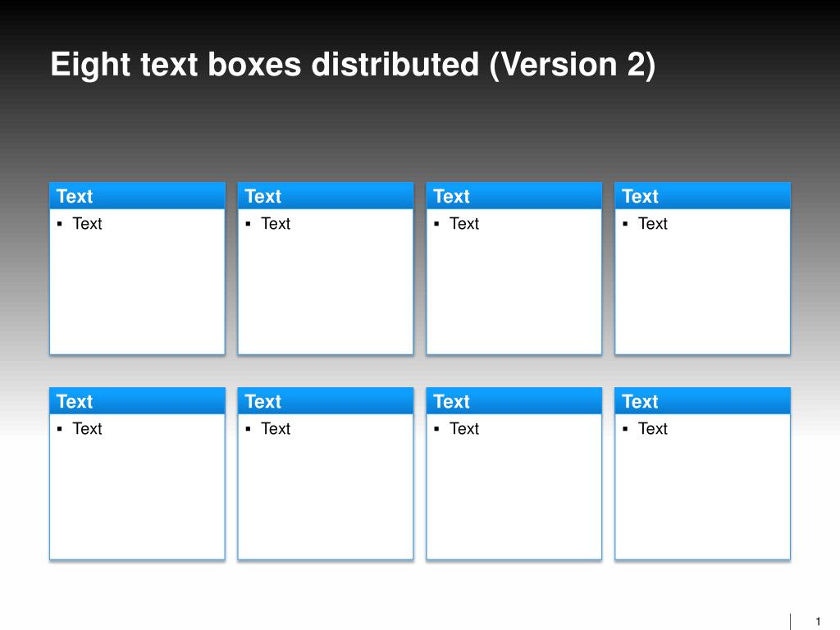Select the blue header of the bottom row's fourth box
Screen dimensions: 840x630
703,401
